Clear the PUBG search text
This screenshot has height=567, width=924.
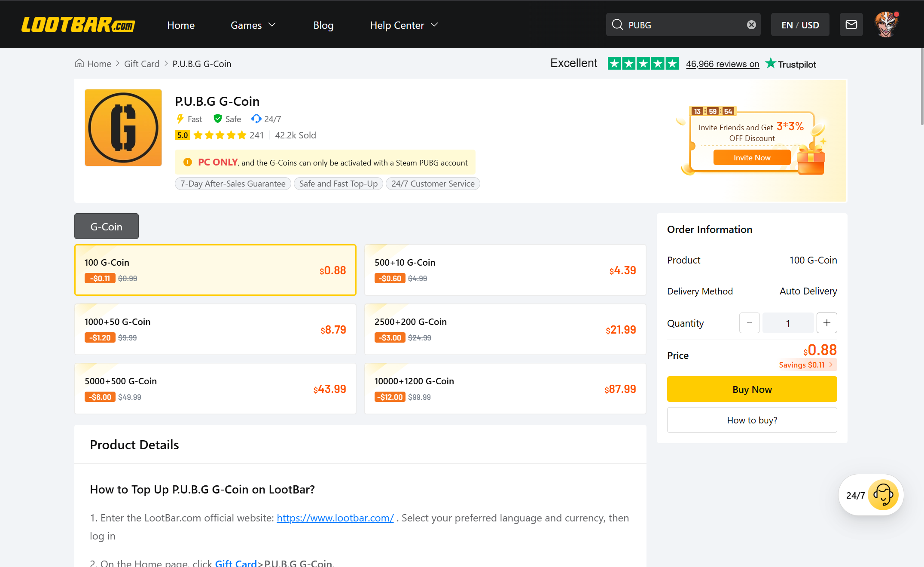751,25
